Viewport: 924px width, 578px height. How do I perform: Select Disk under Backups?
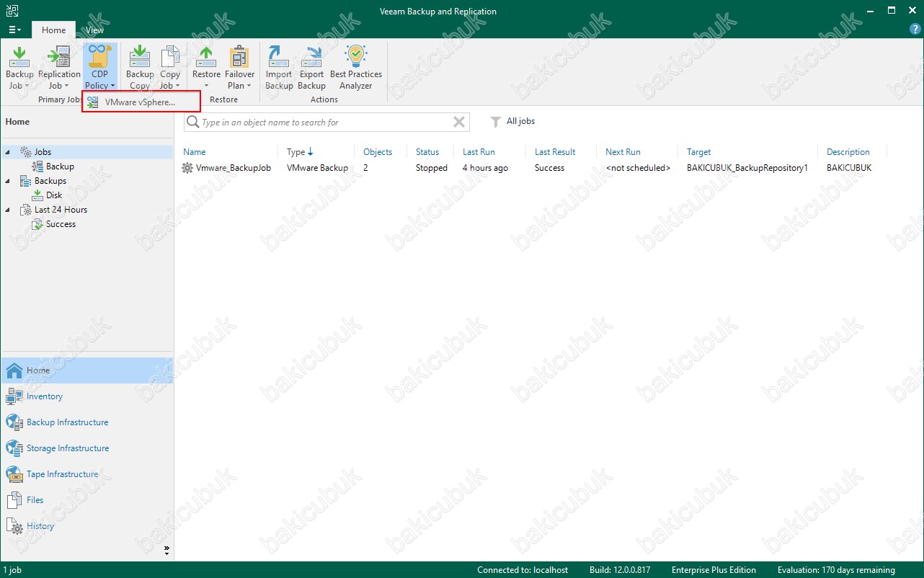54,195
